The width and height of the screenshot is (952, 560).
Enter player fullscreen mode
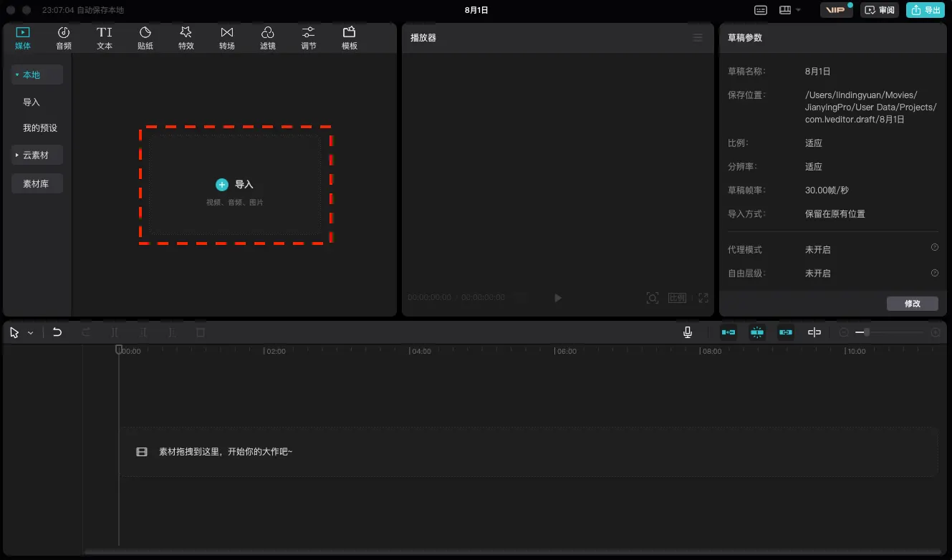coord(703,298)
